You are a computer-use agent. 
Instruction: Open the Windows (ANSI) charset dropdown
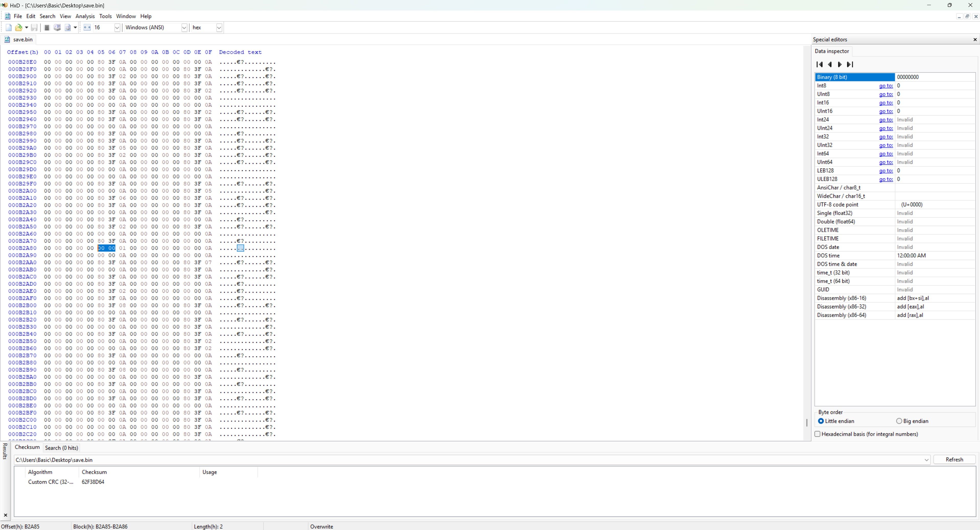184,27
